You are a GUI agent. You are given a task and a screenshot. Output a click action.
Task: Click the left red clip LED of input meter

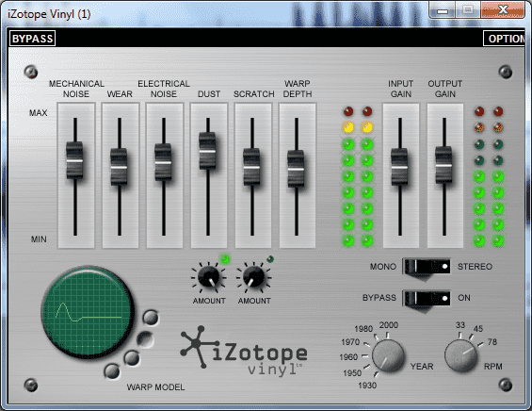pos(348,111)
